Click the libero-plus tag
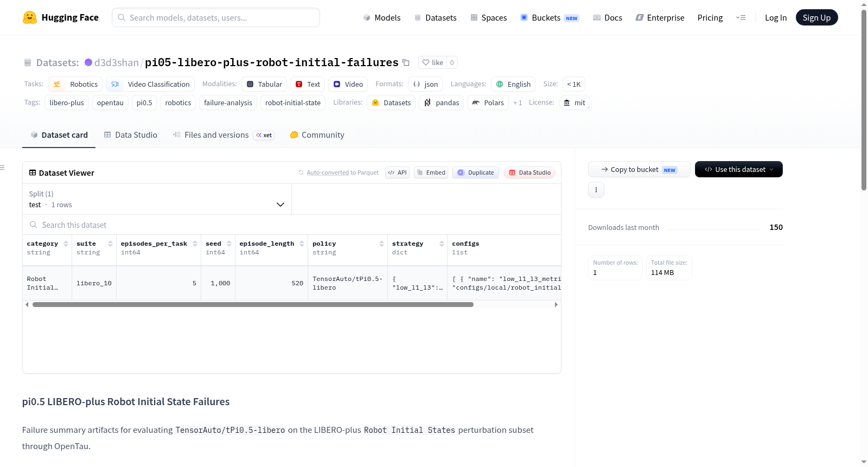Screen dimensions: 868x467 [67, 103]
